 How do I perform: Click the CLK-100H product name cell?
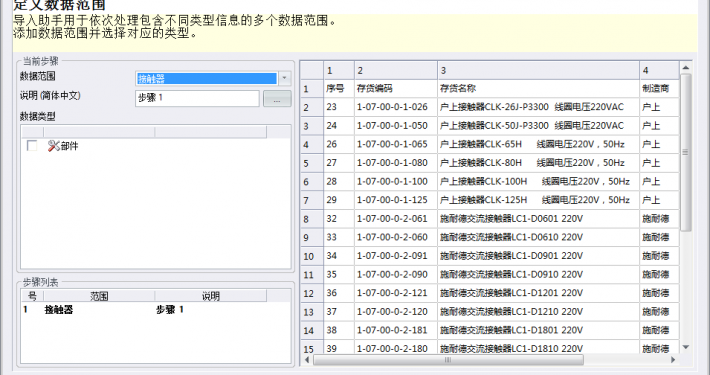[x=539, y=181]
